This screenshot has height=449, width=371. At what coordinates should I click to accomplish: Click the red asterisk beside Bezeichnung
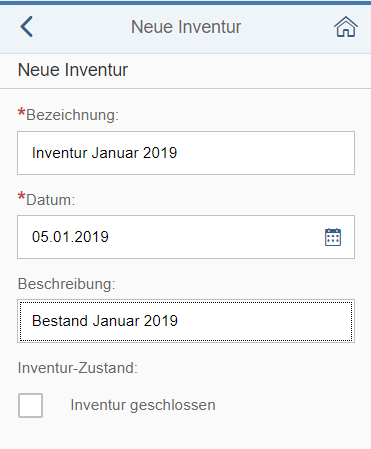pyautogui.click(x=21, y=112)
